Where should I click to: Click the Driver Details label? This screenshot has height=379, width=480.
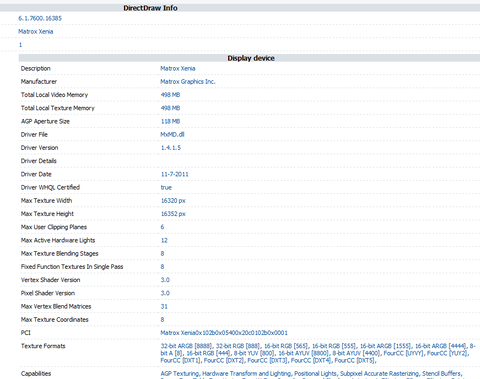(39, 161)
